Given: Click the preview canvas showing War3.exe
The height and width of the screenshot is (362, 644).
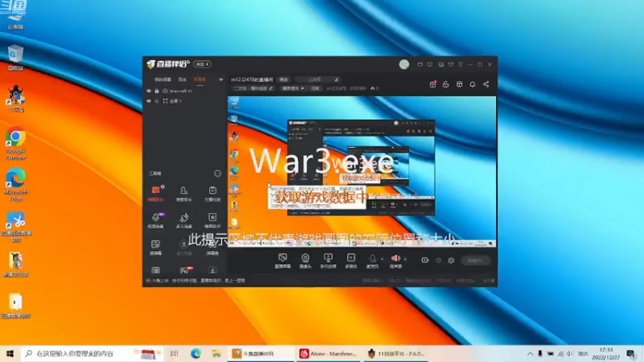Looking at the screenshot, I should [x=361, y=171].
